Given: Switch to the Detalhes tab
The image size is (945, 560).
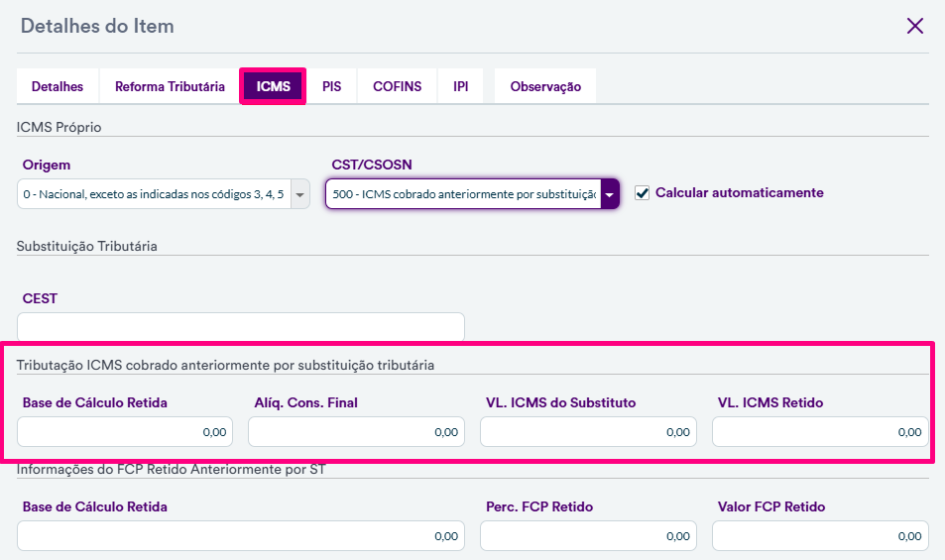Looking at the screenshot, I should [x=58, y=87].
